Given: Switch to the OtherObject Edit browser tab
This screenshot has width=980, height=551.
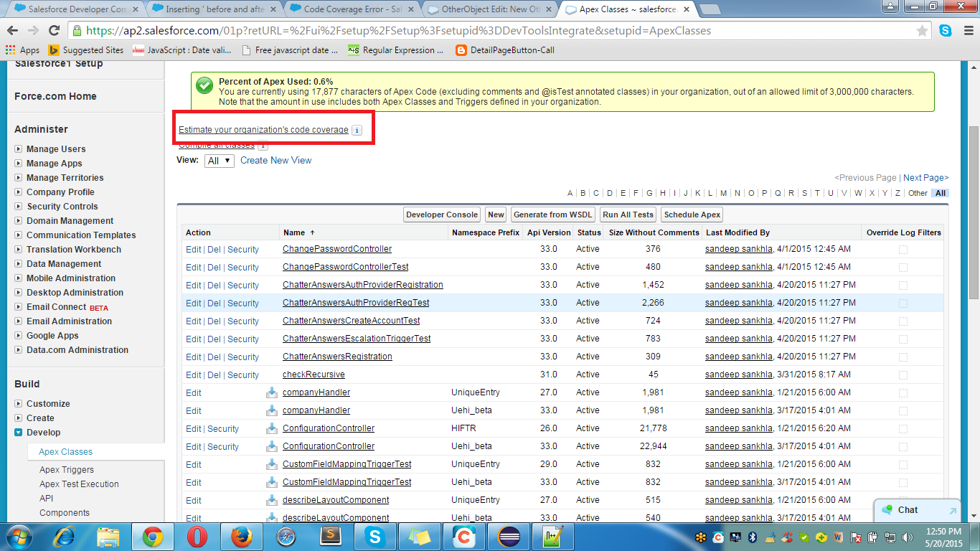Looking at the screenshot, I should (488, 9).
